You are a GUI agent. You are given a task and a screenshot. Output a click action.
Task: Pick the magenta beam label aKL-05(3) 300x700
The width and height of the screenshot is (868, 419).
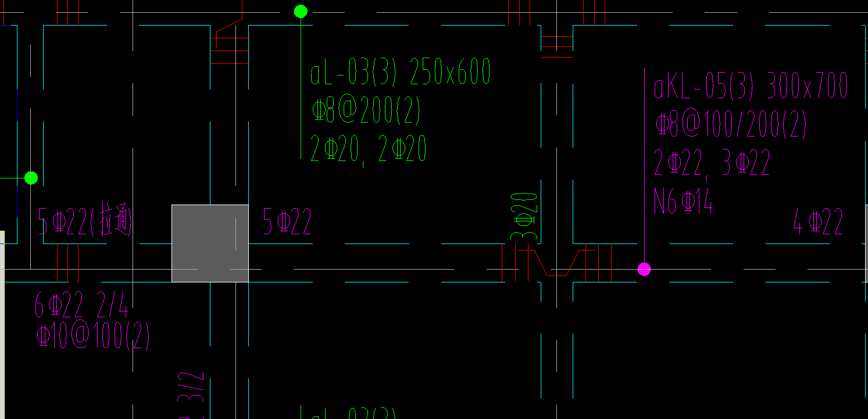pos(751,86)
